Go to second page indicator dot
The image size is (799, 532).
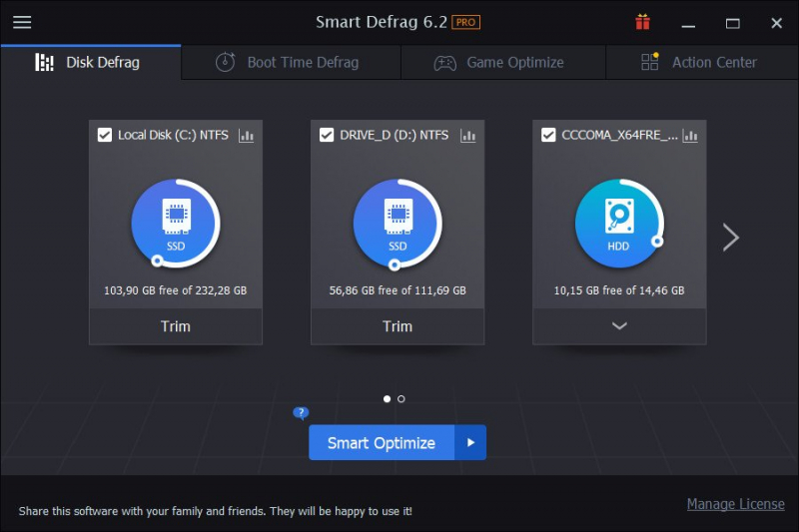[401, 398]
